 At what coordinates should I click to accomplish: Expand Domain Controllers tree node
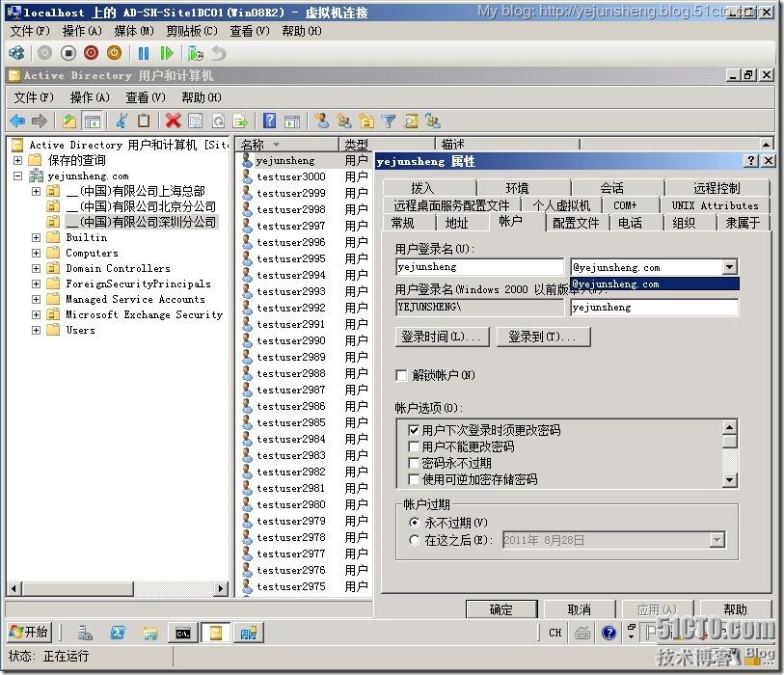tap(36, 268)
